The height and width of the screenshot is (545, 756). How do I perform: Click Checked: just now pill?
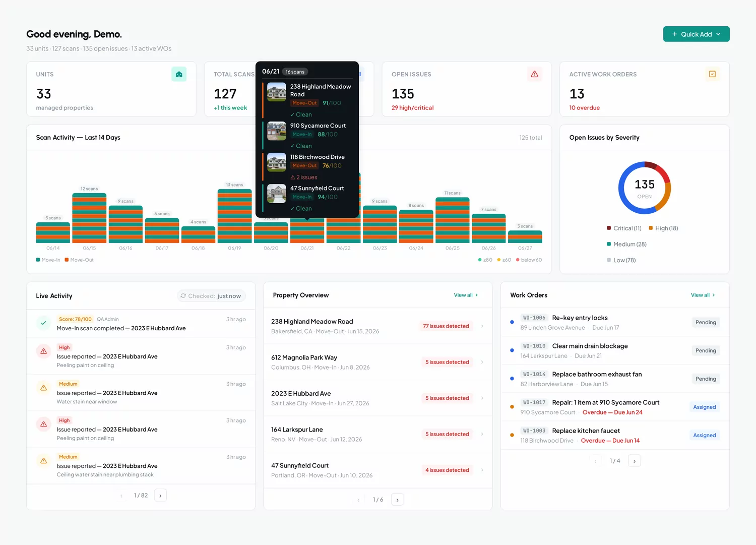coord(212,296)
